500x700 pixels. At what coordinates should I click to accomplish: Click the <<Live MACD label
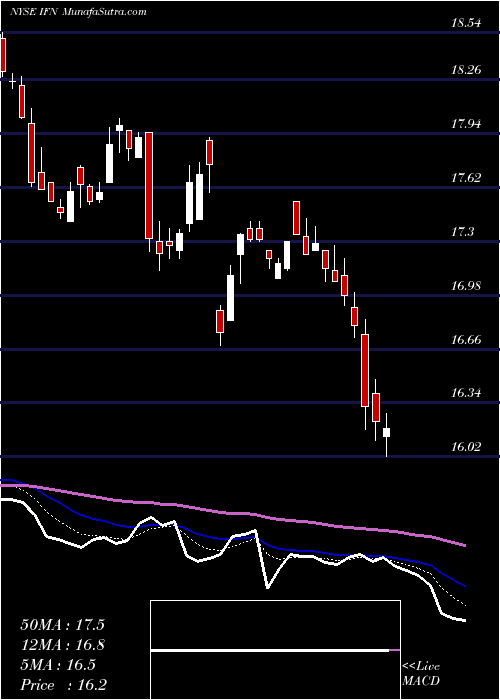coord(421,674)
